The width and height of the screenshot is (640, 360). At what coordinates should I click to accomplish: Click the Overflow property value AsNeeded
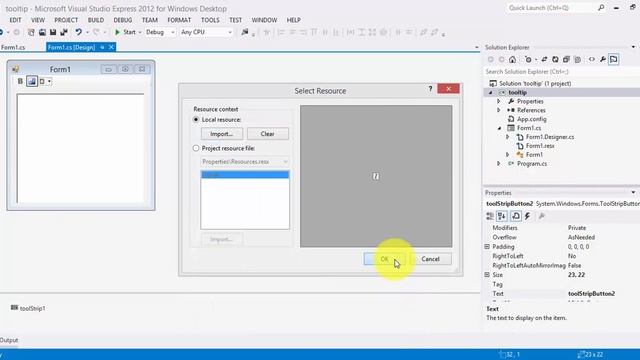coord(581,237)
